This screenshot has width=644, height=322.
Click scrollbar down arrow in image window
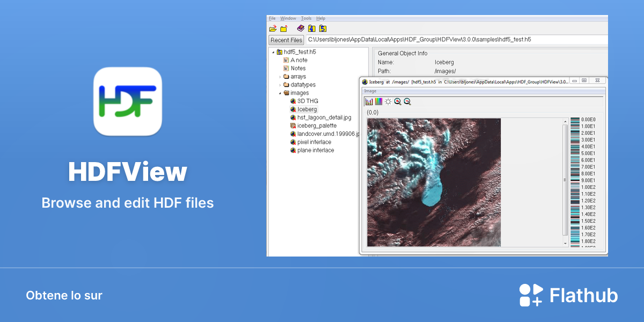565,243
